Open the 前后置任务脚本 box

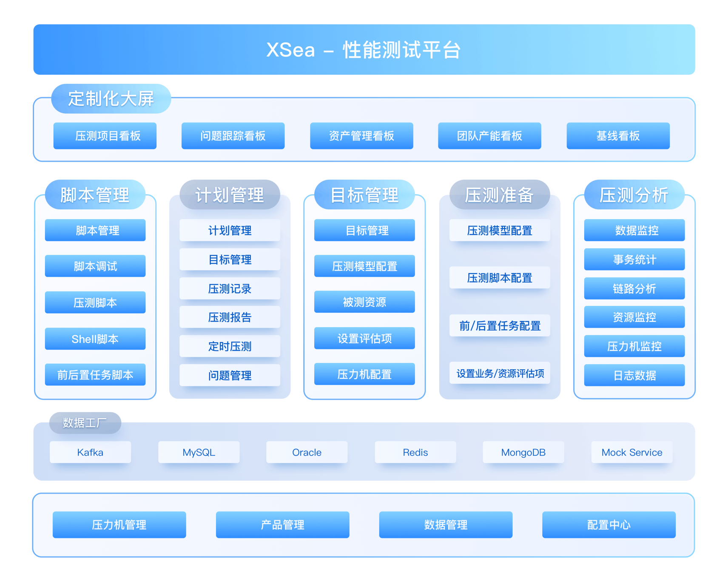pos(95,374)
